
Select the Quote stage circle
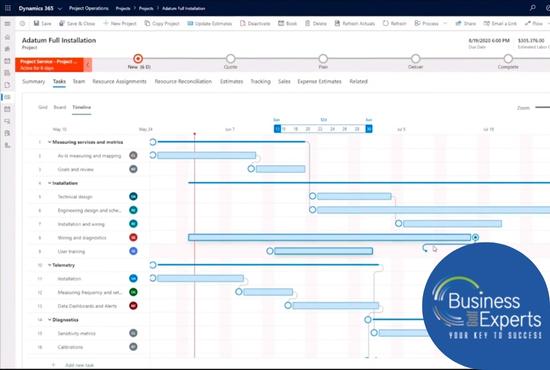pos(230,59)
